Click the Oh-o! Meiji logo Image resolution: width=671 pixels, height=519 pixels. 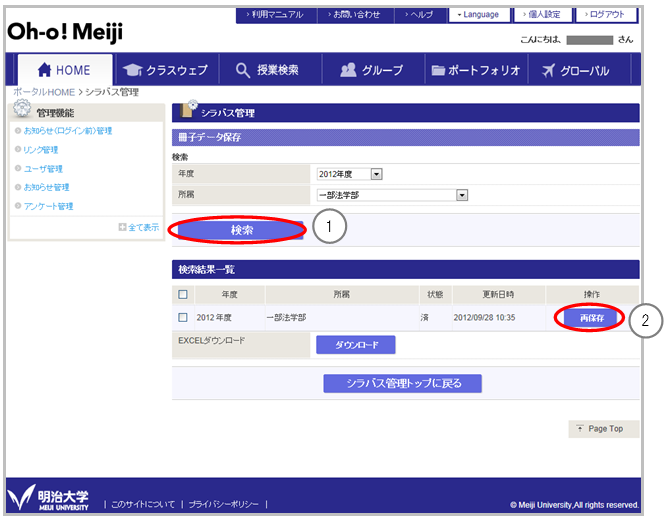[x=65, y=32]
